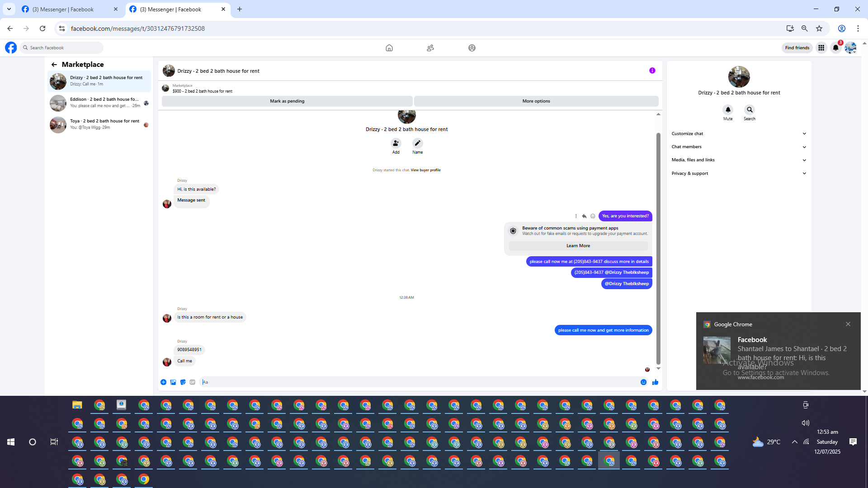The width and height of the screenshot is (868, 488).
Task: Open the Toya conversation in the Marketplace list
Action: pyautogui.click(x=99, y=125)
